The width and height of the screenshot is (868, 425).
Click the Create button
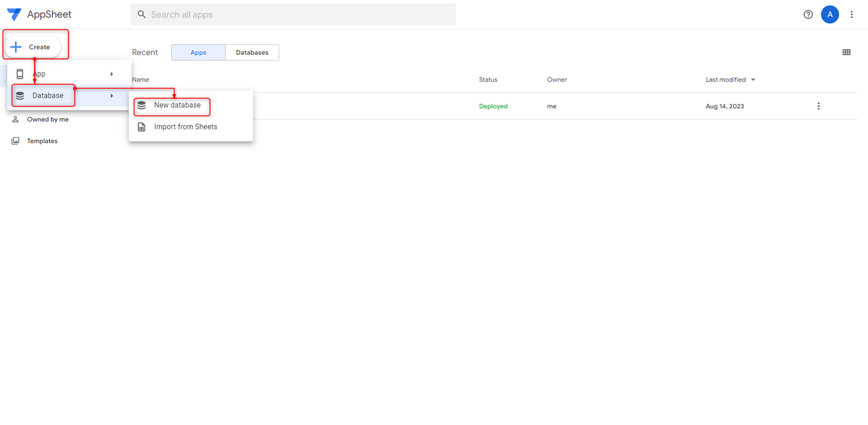click(x=34, y=47)
